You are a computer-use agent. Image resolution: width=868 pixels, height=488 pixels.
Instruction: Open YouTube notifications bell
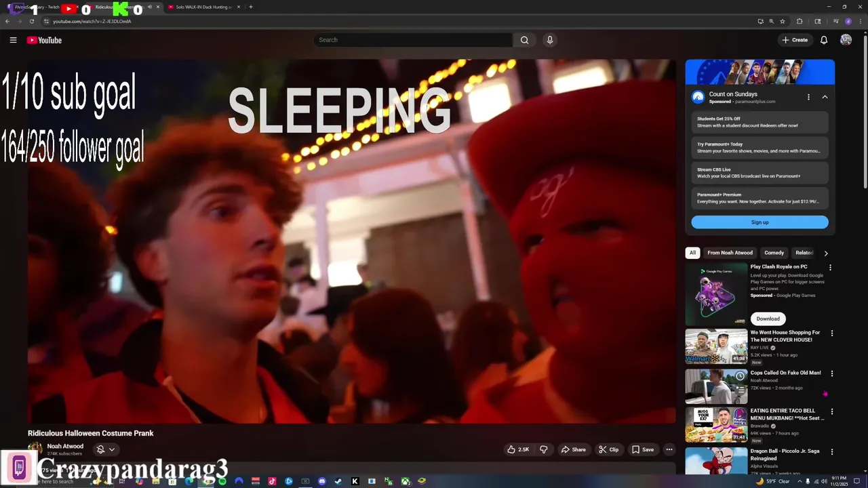pos(824,40)
